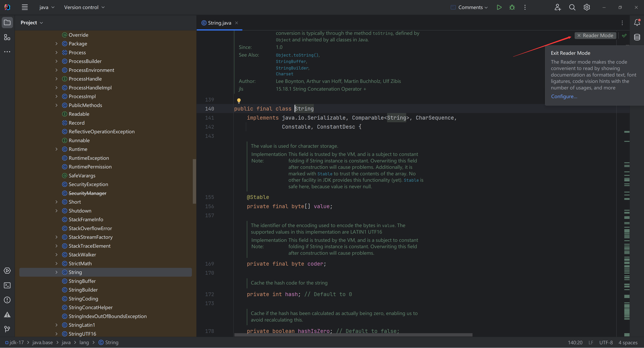The image size is (644, 348).
Task: Expand the Package node
Action: 57,44
